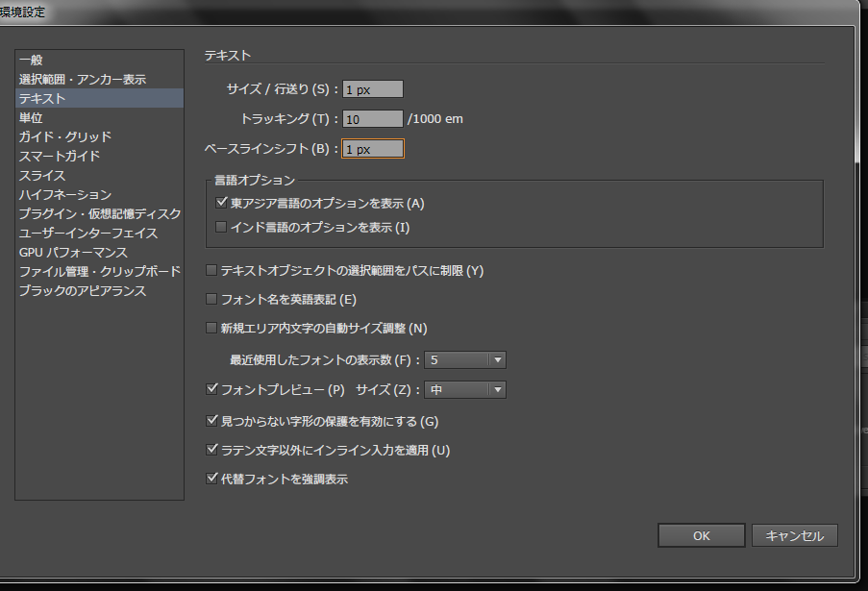Toggle ラテン文字以外にインライン入力を適用
Viewport: 868px width, 591px height.
211,450
